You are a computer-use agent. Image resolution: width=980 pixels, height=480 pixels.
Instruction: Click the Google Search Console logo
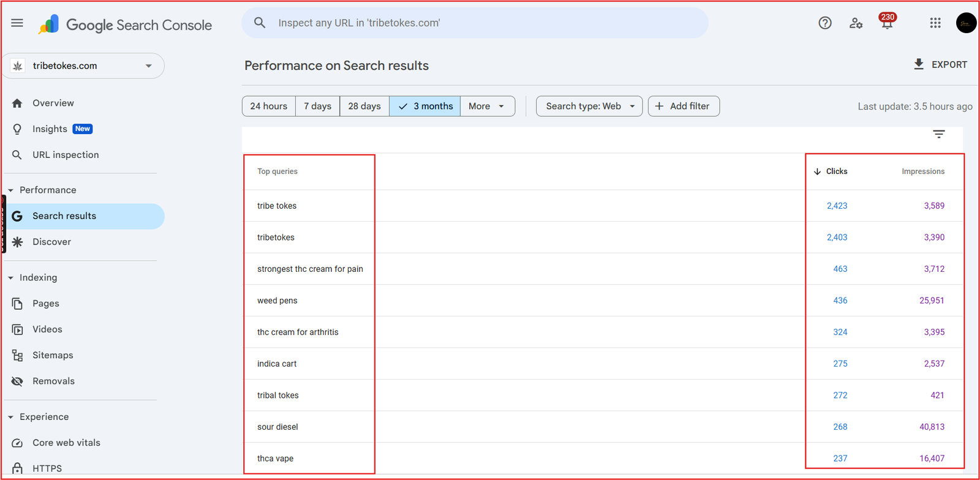click(x=125, y=24)
